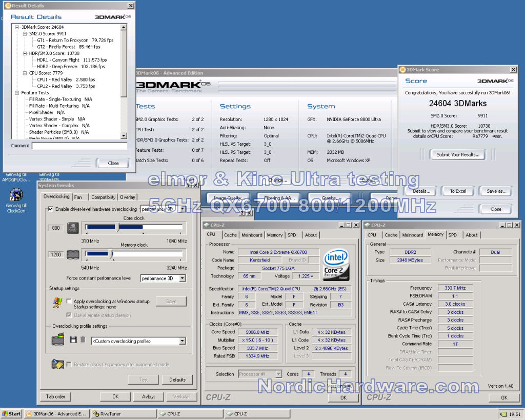Viewport: 525px width, 420px height.
Task: Click the Windows startup settings icon
Action: tap(57, 303)
